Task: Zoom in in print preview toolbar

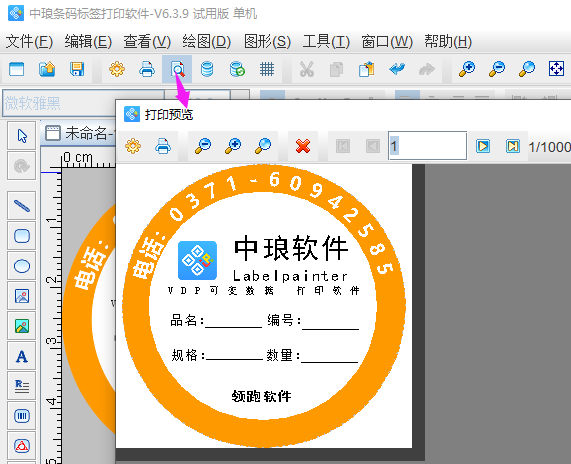Action: point(233,146)
